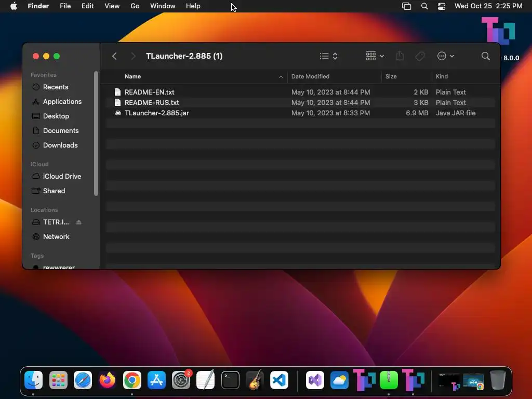Click the TLauncher-2.885.jar Java icon
Image resolution: width=532 pixels, height=399 pixels.
tap(118, 113)
